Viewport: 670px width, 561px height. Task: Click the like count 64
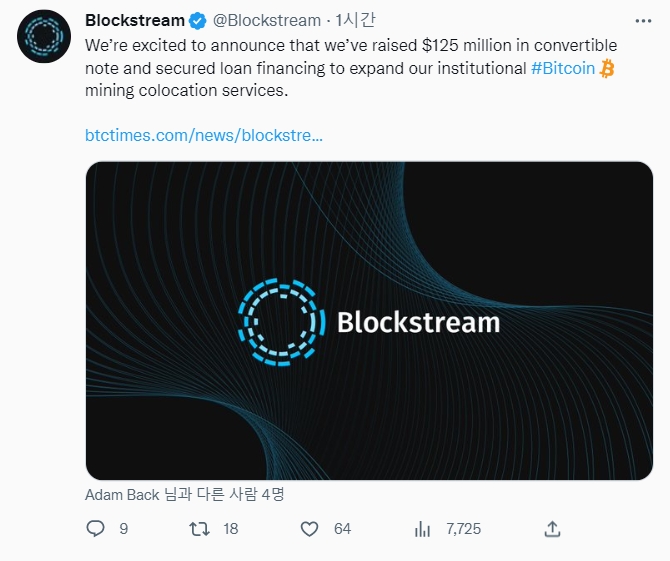342,528
